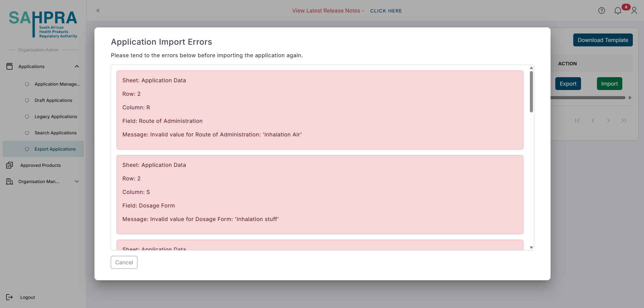This screenshot has height=308, width=644.
Task: Collapse sidebar using double chevron icon
Action: (x=98, y=10)
